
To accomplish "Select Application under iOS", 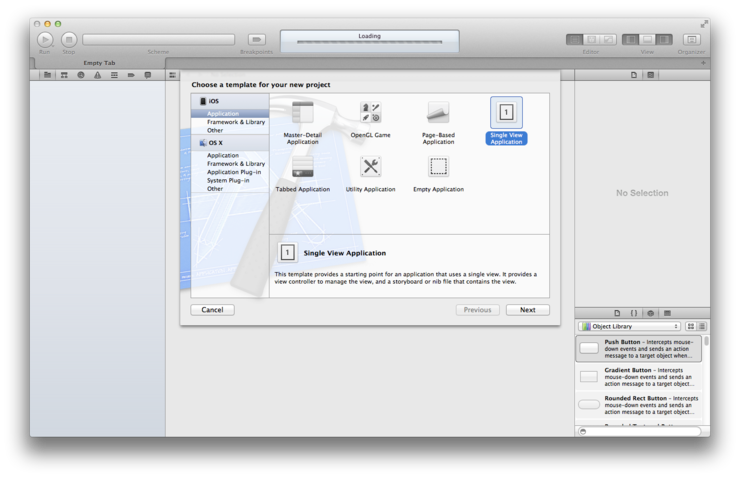I will [x=230, y=114].
